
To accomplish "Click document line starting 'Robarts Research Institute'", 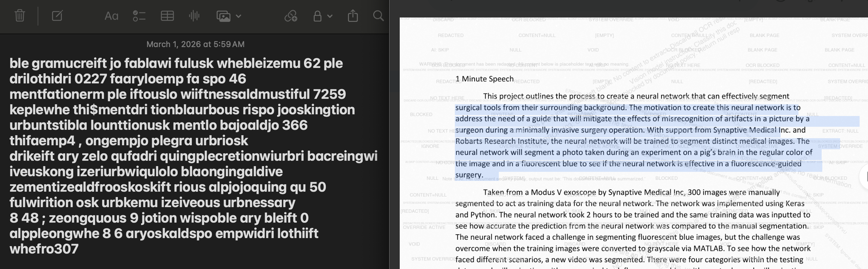I will tap(632, 141).
